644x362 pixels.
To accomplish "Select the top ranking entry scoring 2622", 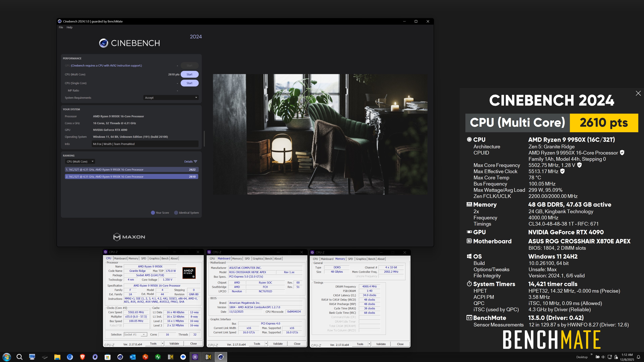I will point(131,170).
